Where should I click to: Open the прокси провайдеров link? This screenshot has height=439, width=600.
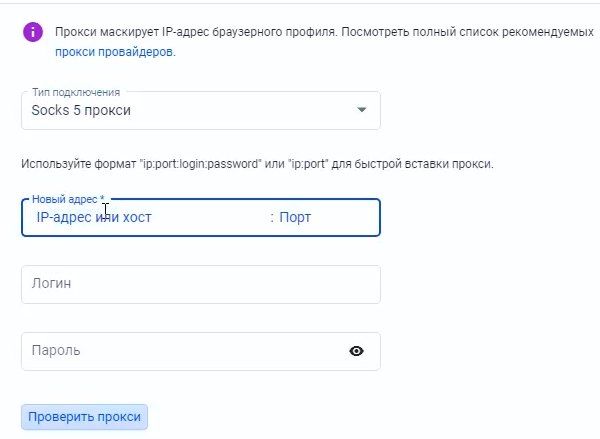point(115,52)
